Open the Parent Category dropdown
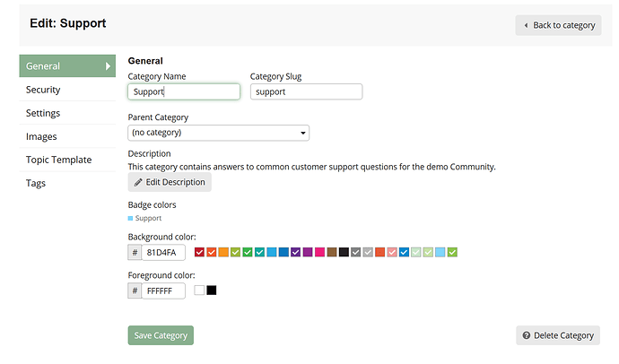The height and width of the screenshot is (364, 619). [x=218, y=133]
